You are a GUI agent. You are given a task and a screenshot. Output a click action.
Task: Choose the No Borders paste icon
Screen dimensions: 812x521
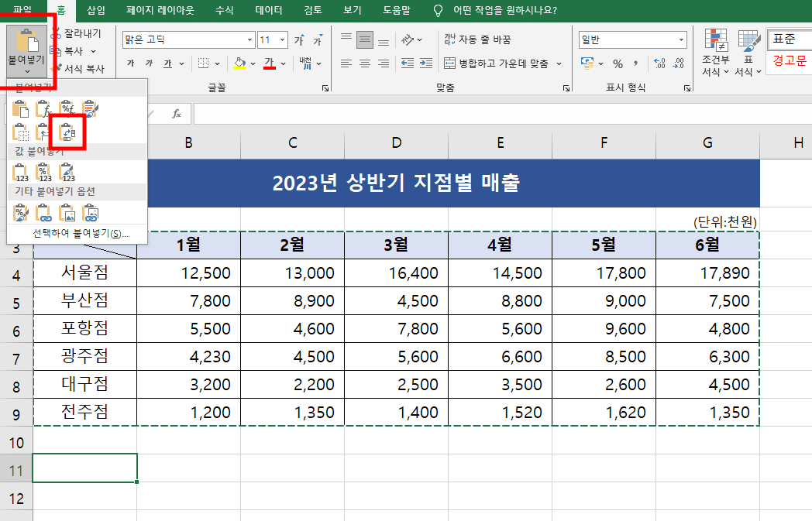[x=20, y=132]
